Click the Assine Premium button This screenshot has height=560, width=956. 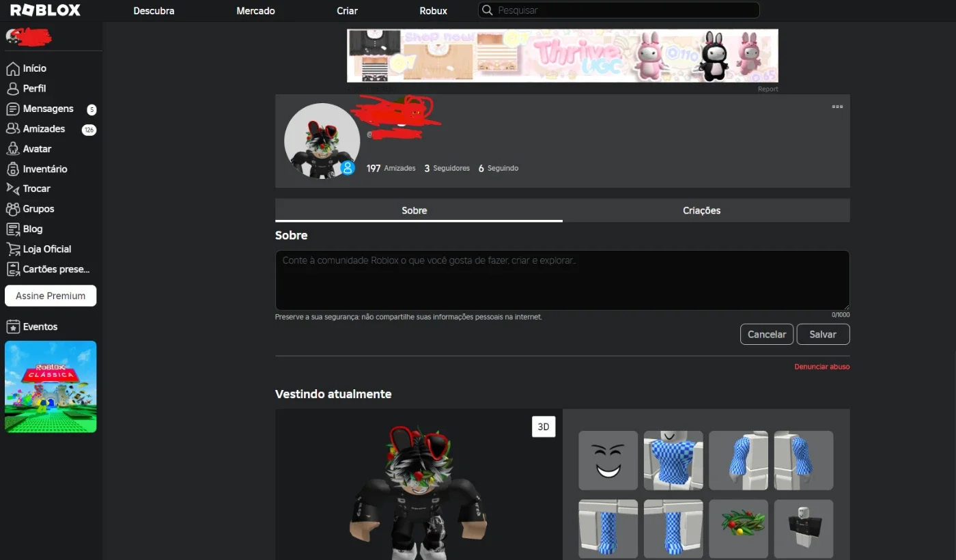(x=51, y=296)
